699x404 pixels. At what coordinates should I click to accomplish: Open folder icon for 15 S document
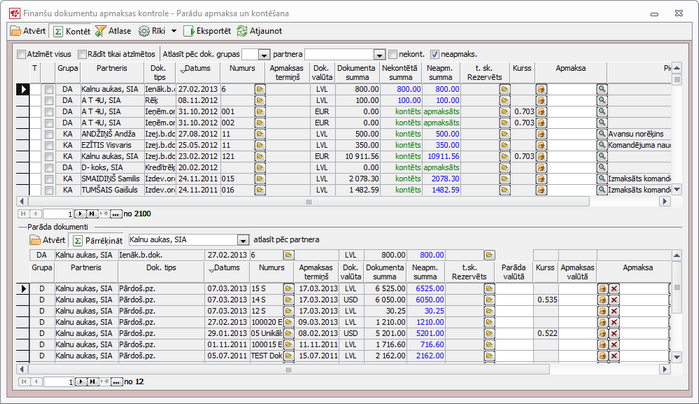tap(288, 289)
